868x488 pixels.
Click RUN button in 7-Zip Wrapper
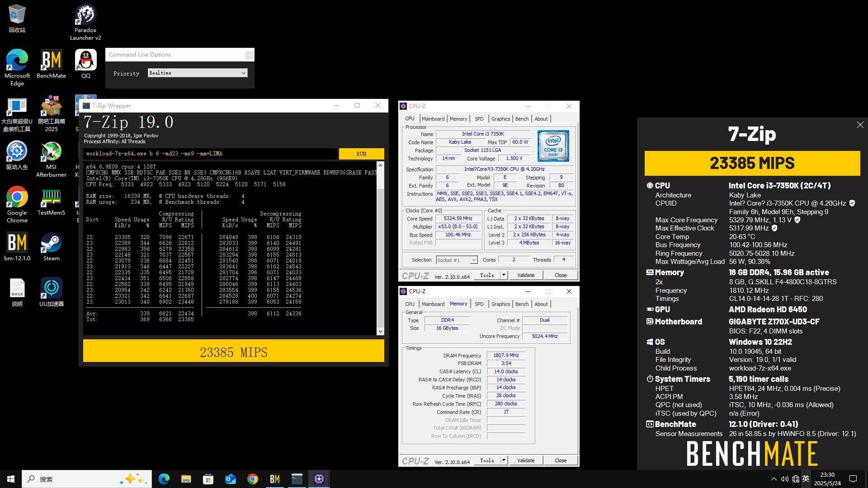click(361, 154)
